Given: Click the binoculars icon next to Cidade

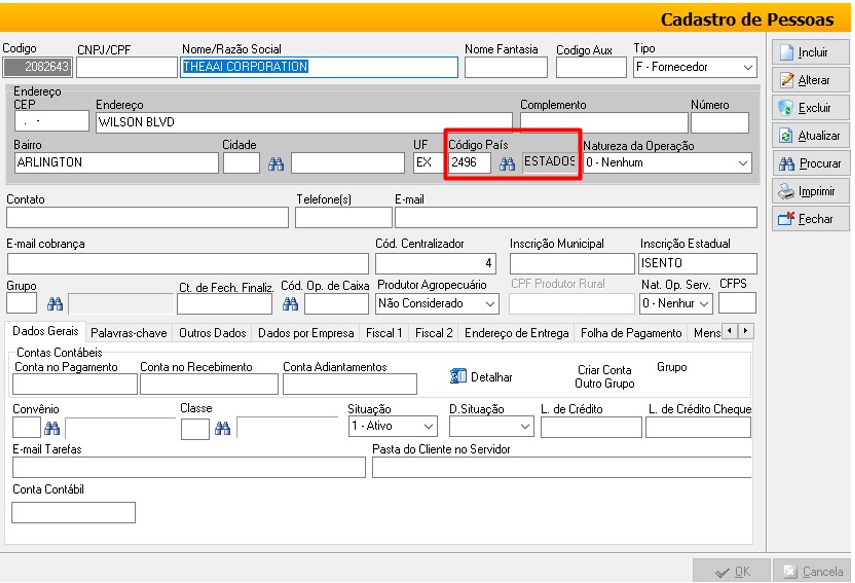Looking at the screenshot, I should 276,163.
